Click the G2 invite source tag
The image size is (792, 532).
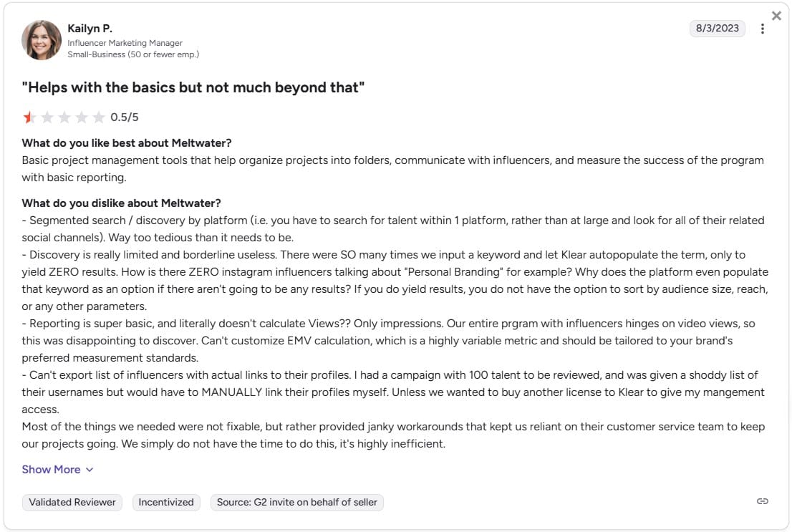click(297, 502)
